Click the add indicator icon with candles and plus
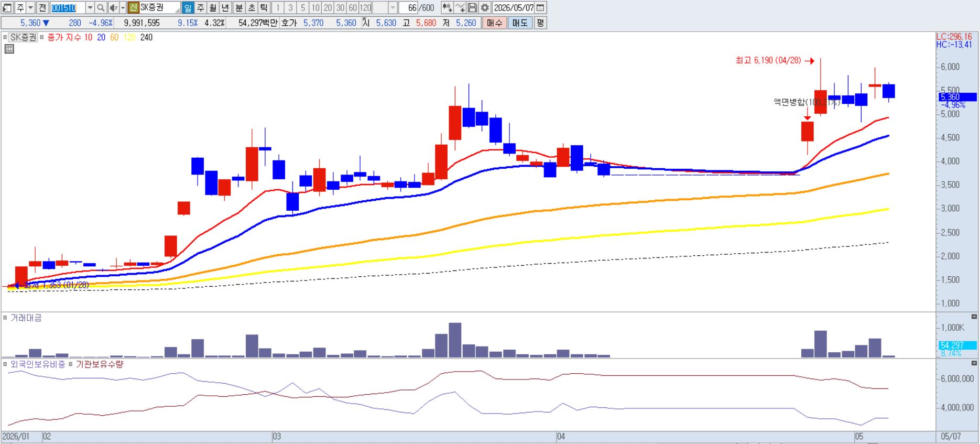Image resolution: width=980 pixels, height=444 pixels. [447, 8]
